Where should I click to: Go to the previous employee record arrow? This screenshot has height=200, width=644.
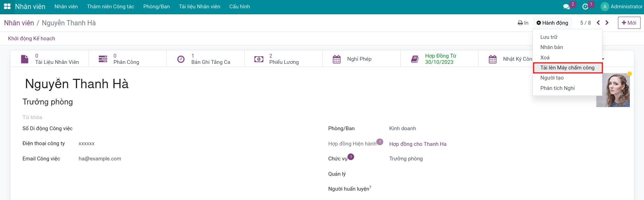598,23
